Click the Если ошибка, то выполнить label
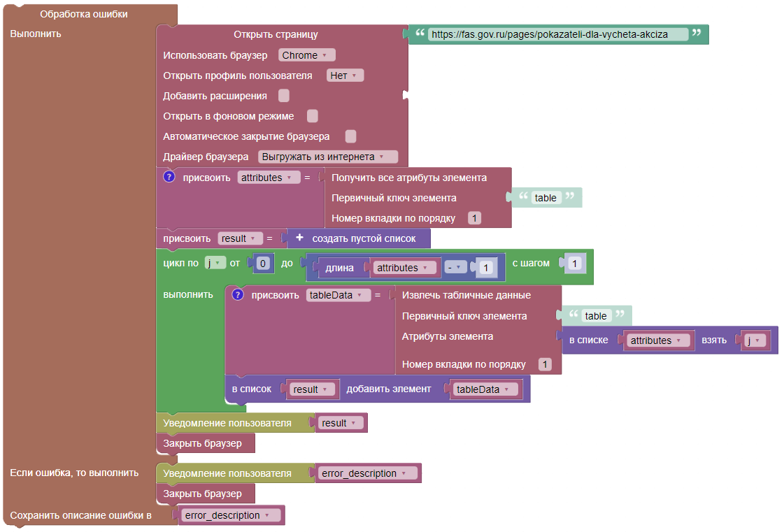The image size is (784, 532). (74, 473)
